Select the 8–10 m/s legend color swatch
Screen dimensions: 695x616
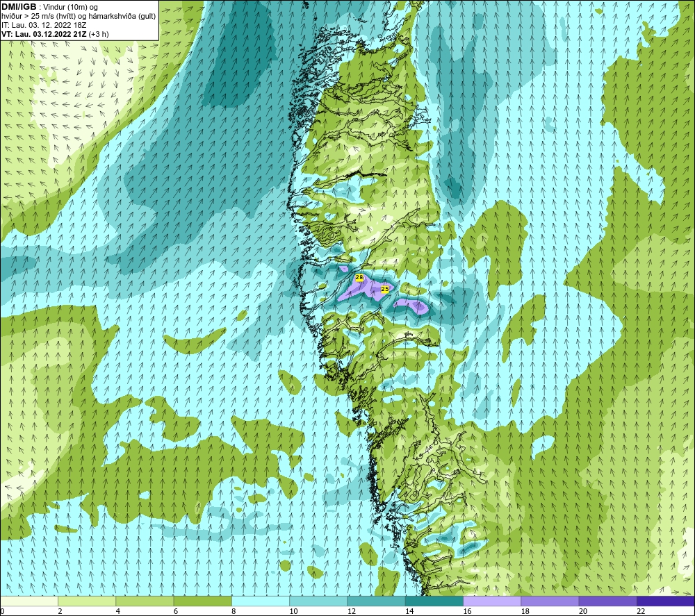pos(261,601)
